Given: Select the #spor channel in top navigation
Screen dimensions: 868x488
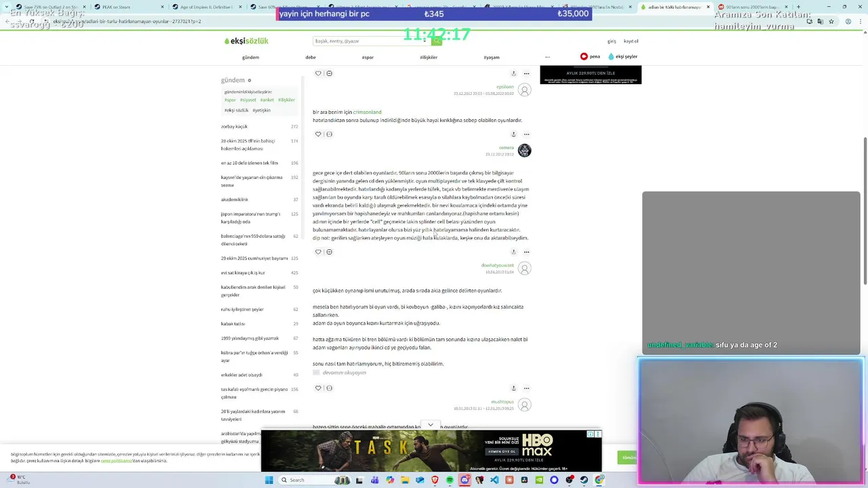Looking at the screenshot, I should [368, 57].
